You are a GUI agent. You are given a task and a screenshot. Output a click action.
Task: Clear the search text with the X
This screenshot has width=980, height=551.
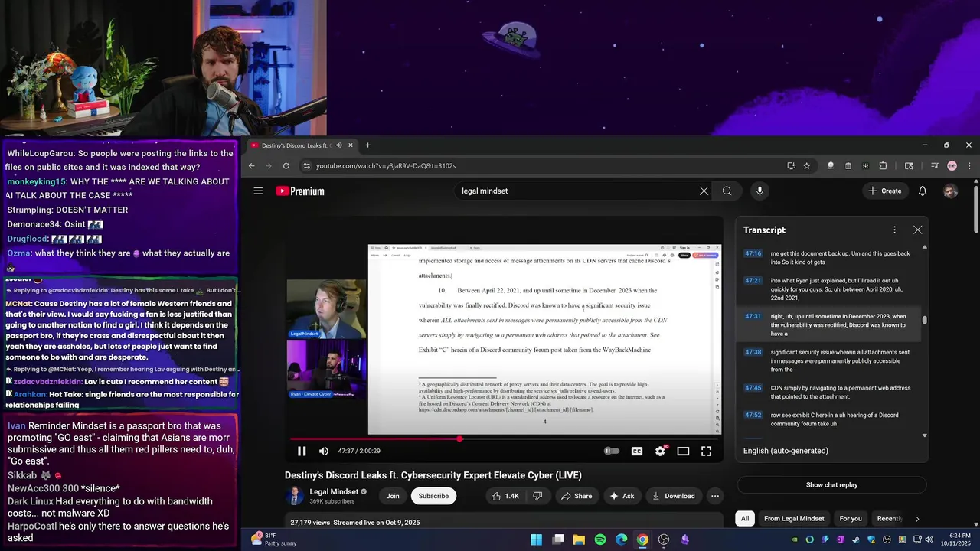pyautogui.click(x=704, y=191)
